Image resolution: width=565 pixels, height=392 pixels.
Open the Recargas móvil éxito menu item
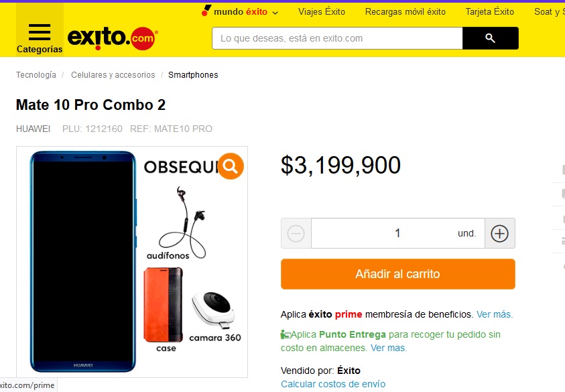tap(405, 12)
